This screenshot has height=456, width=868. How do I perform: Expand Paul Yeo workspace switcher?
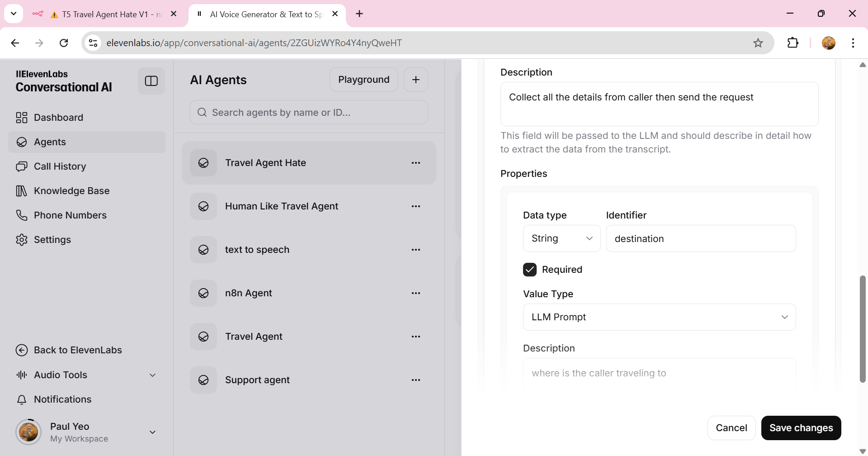pos(86,432)
